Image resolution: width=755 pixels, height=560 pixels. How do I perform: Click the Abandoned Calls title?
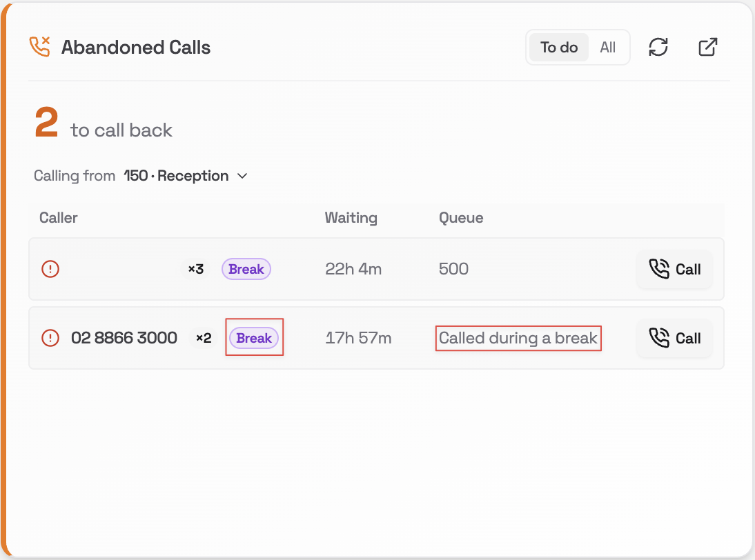(136, 47)
